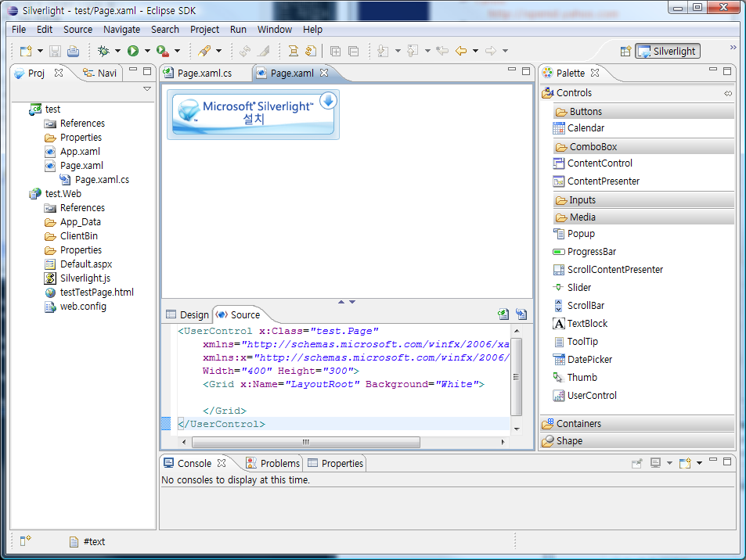This screenshot has height=560, width=746.
Task: Expand the Inputs palette group
Action: (644, 200)
